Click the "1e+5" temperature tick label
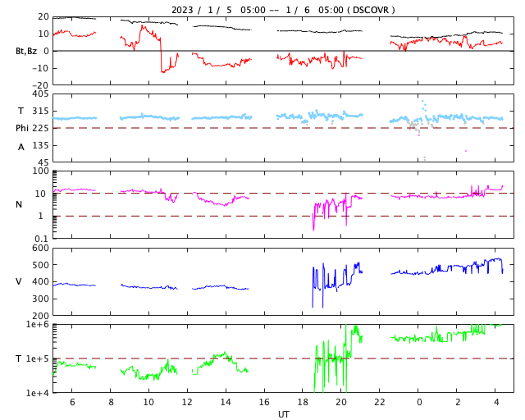This screenshot has width=525, height=420. point(38,358)
